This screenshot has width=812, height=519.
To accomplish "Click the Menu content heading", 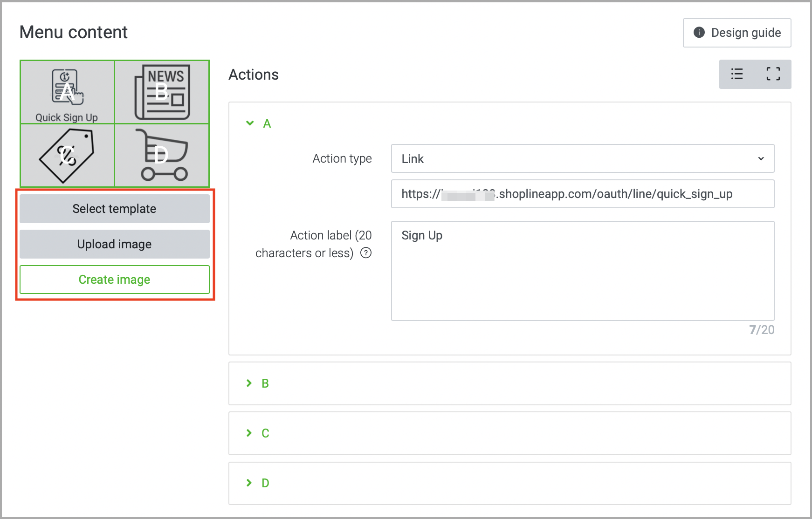I will pyautogui.click(x=74, y=32).
